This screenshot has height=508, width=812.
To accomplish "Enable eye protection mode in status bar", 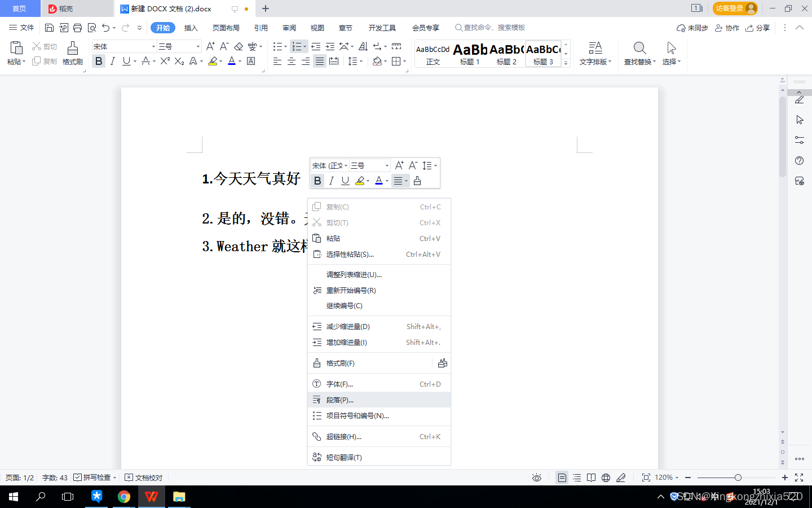I will tap(536, 478).
